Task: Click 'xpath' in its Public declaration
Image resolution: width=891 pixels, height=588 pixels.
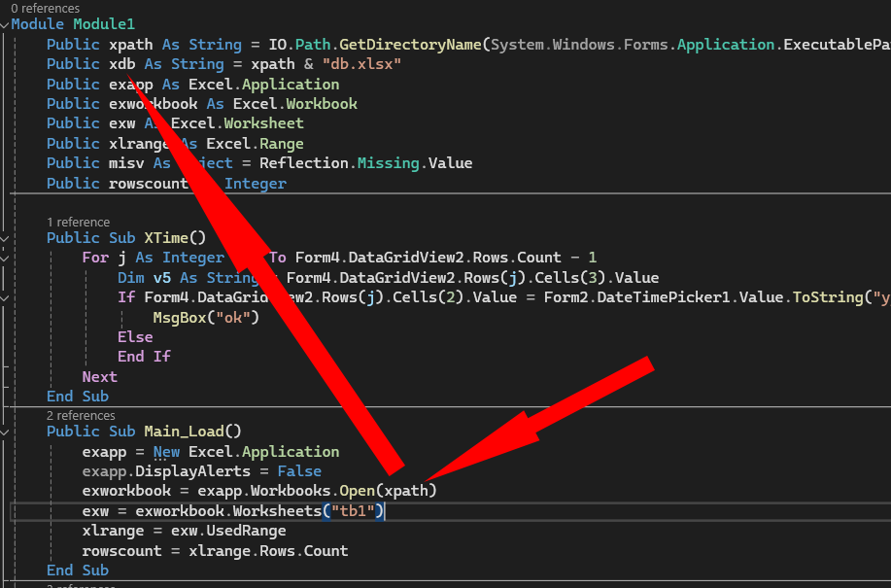Action: click(131, 45)
